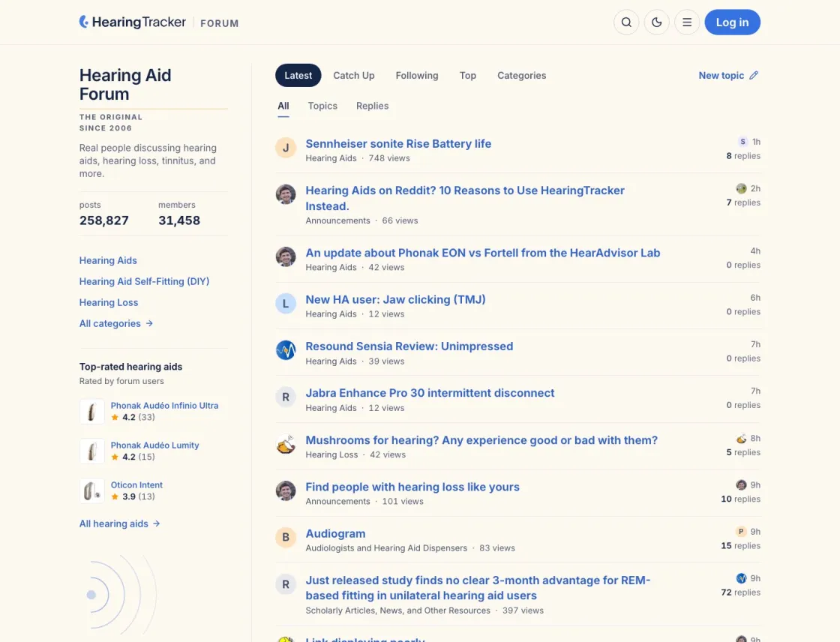The height and width of the screenshot is (642, 840).
Task: Open the Categories tab
Action: click(522, 76)
